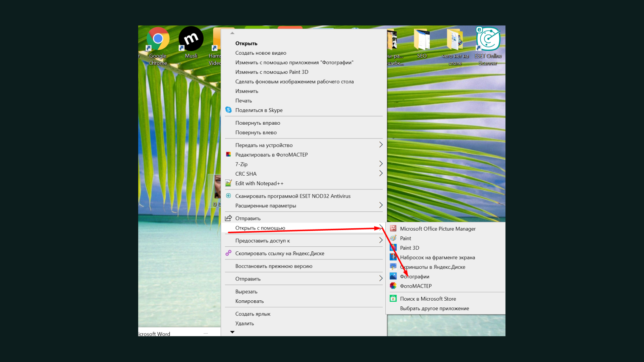Expand the 7-Zip submenu arrow
The width and height of the screenshot is (644, 362).
point(381,164)
